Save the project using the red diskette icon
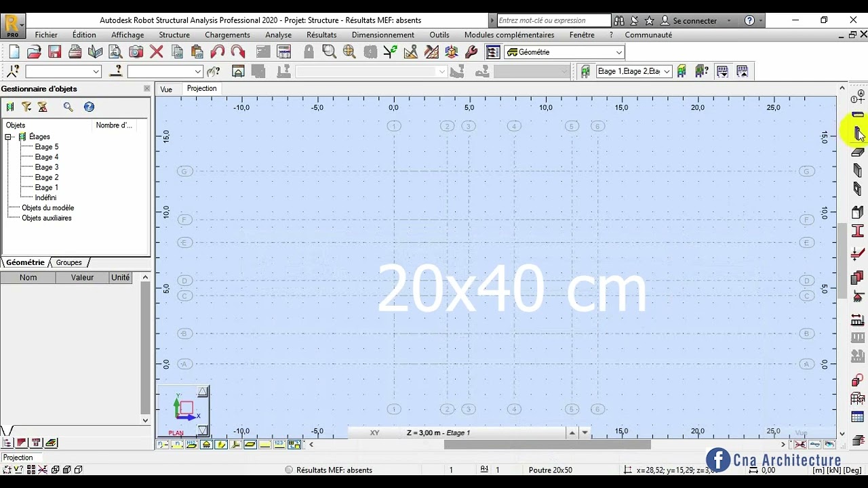The height and width of the screenshot is (488, 868). click(55, 52)
